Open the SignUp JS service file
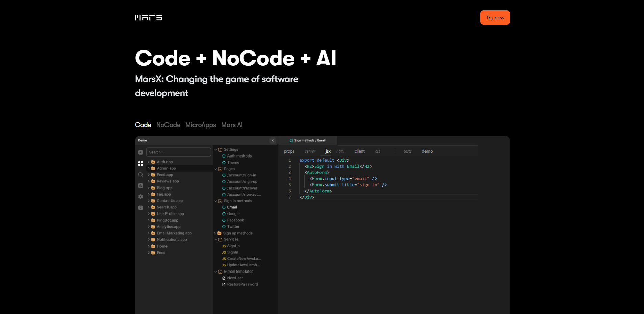 pos(233,246)
